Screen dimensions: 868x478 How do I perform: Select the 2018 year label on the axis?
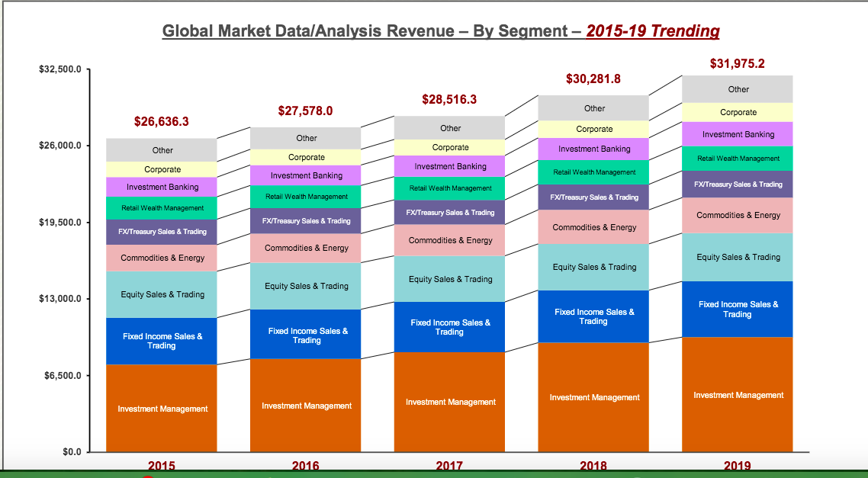[593, 466]
